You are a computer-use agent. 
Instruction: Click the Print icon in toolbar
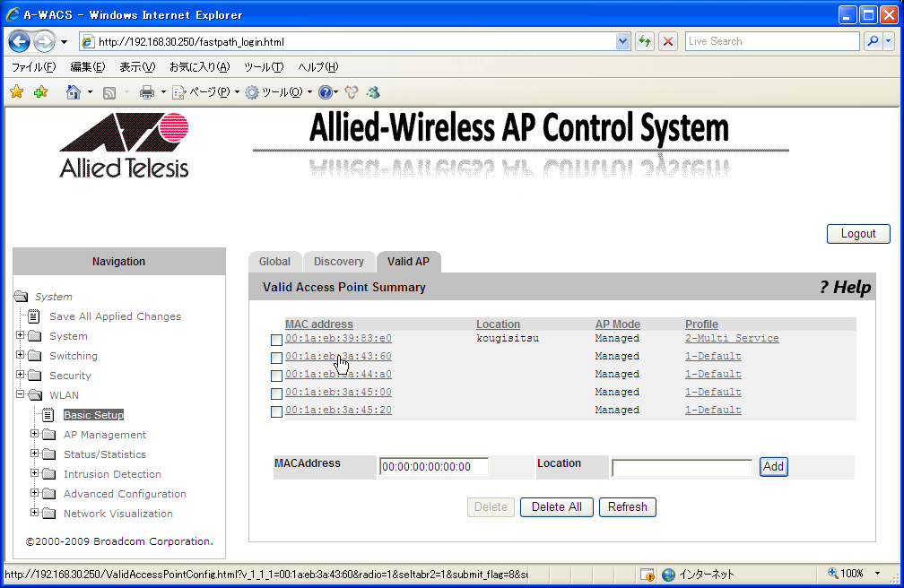click(x=147, y=92)
